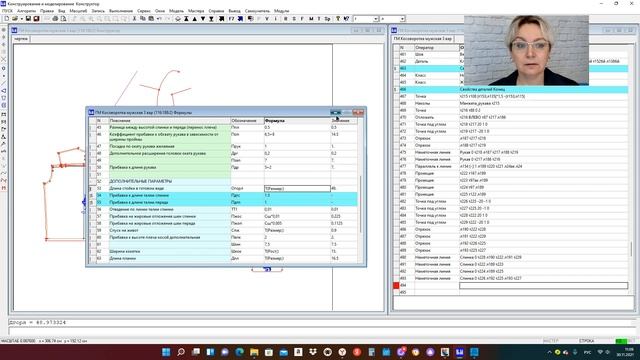Click the Sp toolbar icon
Screen dimensions: 640x360
[x=327, y=19]
